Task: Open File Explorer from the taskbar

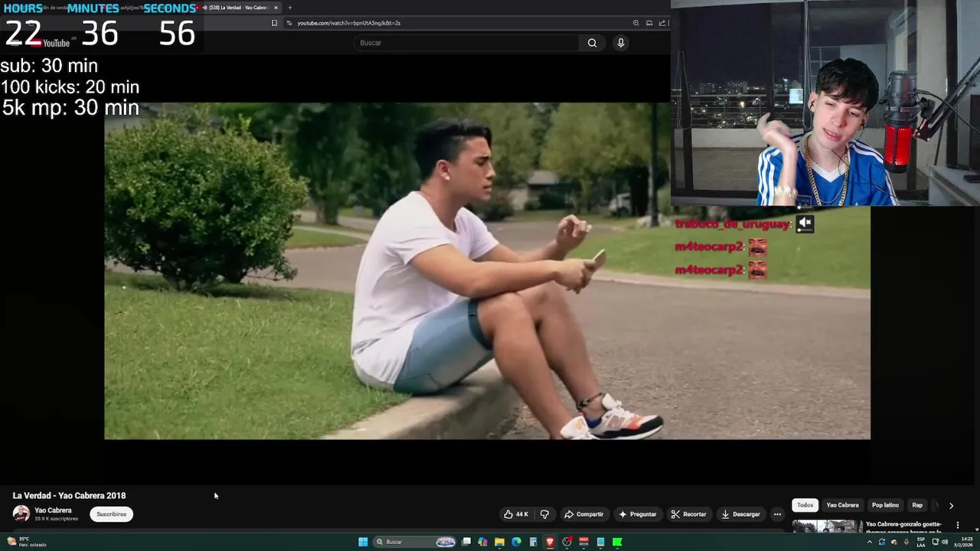Action: pos(499,542)
